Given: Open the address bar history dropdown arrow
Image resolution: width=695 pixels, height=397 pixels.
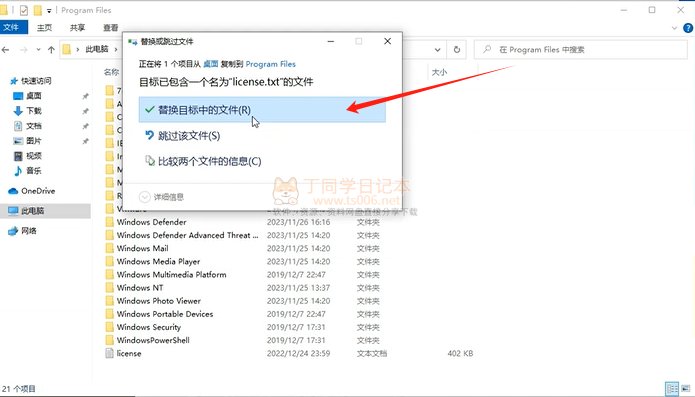Looking at the screenshot, I should tap(437, 50).
